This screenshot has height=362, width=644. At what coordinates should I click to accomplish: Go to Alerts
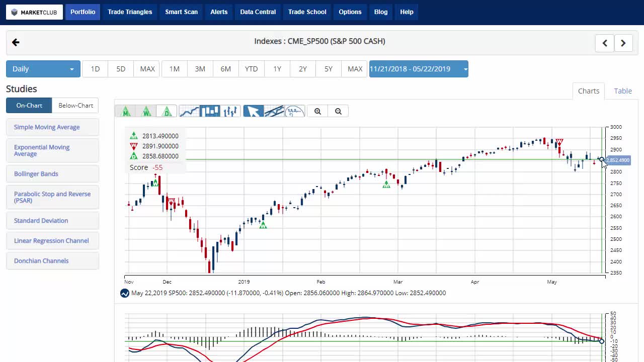219,12
